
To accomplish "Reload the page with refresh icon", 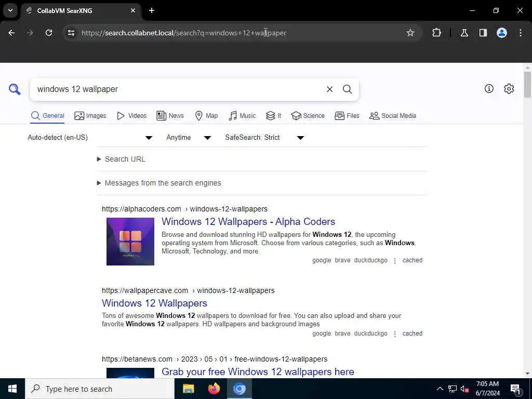I will [x=49, y=33].
